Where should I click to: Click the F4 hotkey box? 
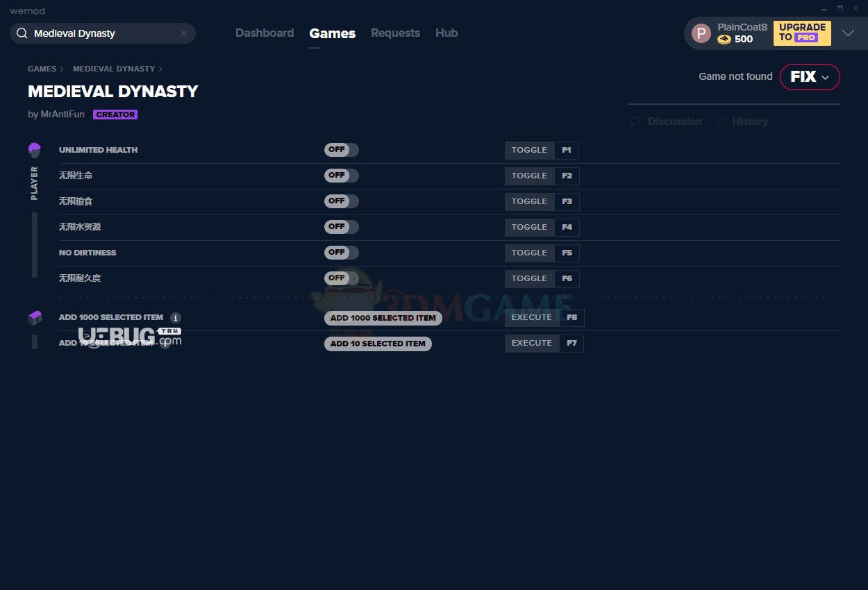tap(567, 227)
